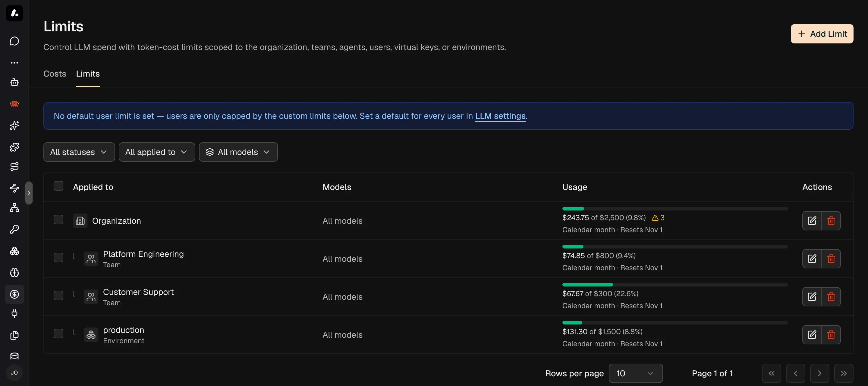Open the All models filter dropdown

238,152
